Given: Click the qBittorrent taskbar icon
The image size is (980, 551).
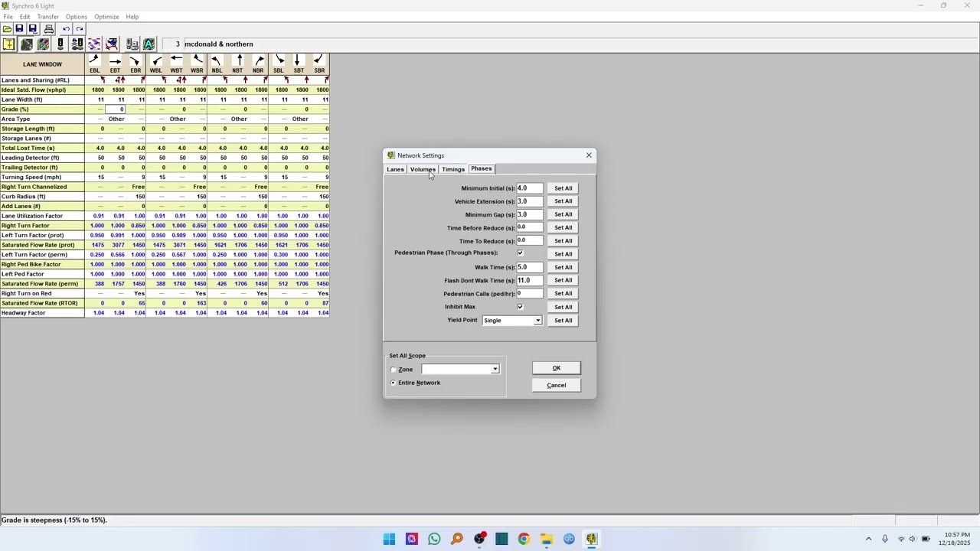Looking at the screenshot, I should click(569, 540).
